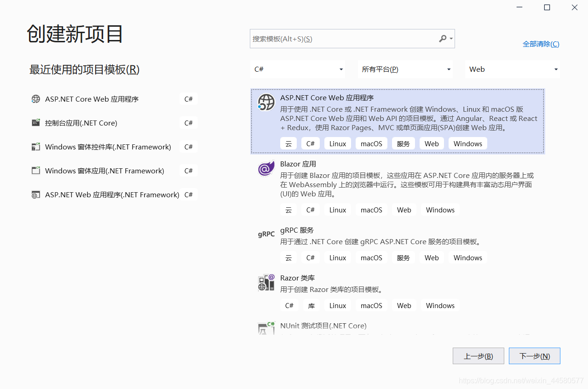Image resolution: width=588 pixels, height=389 pixels.
Task: Click Web tag under Blazor 应用 template
Action: click(x=404, y=210)
